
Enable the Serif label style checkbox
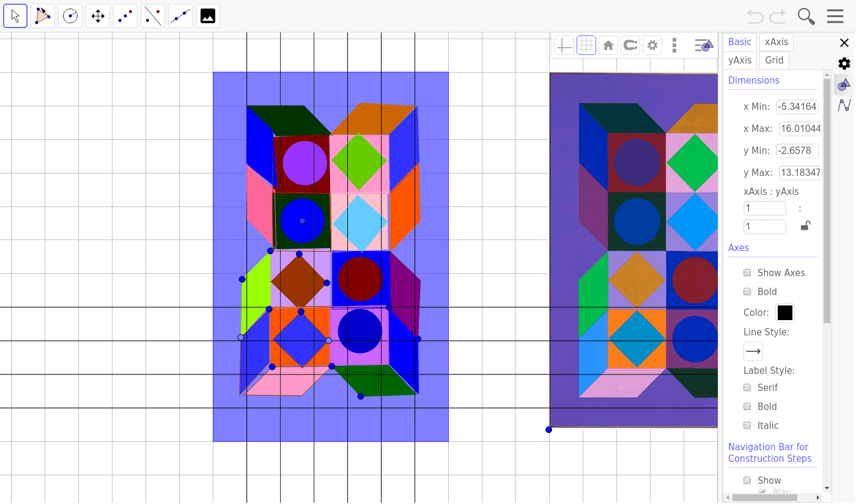[747, 387]
